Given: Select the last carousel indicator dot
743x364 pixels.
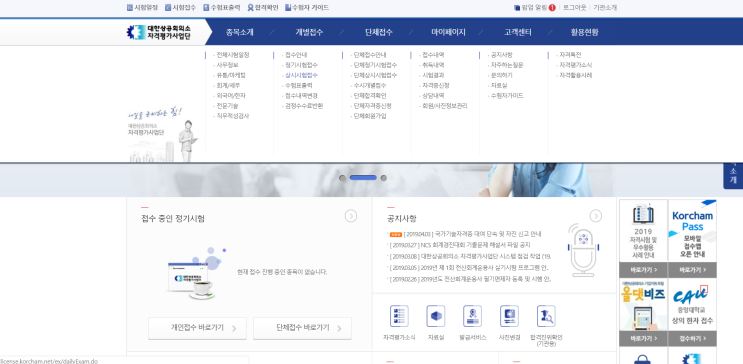Looking at the screenshot, I should coord(384,178).
